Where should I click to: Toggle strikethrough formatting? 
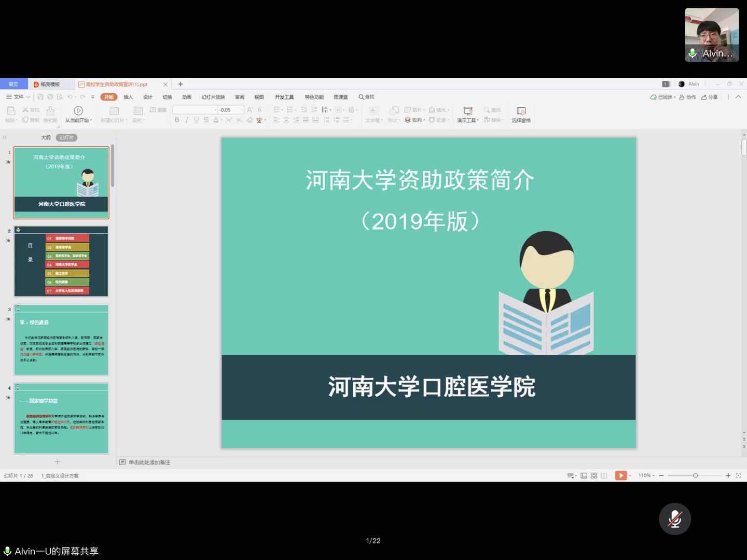pos(206,120)
